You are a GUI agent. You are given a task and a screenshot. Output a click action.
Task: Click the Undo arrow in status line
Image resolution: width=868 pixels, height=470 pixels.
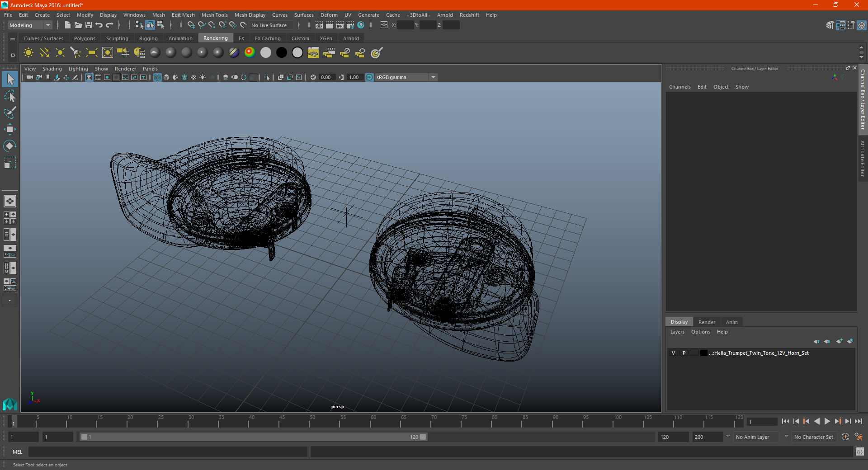pyautogui.click(x=99, y=25)
